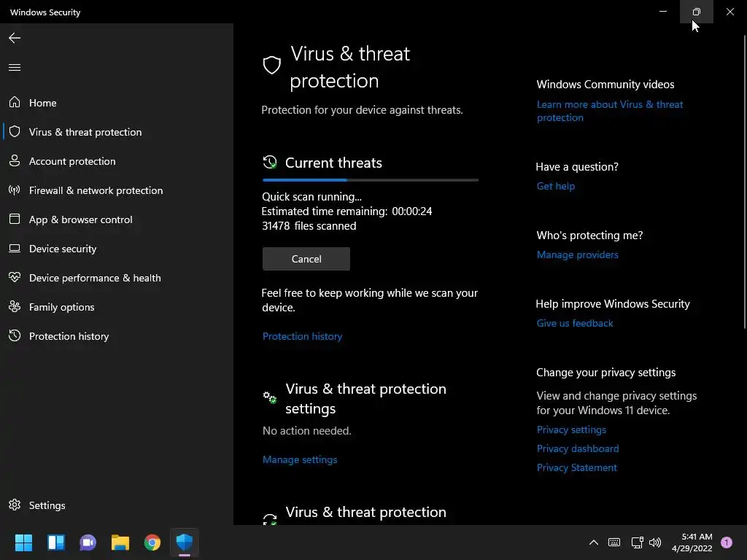The height and width of the screenshot is (560, 747).
Task: Open Chat app in the taskbar
Action: [x=88, y=542]
